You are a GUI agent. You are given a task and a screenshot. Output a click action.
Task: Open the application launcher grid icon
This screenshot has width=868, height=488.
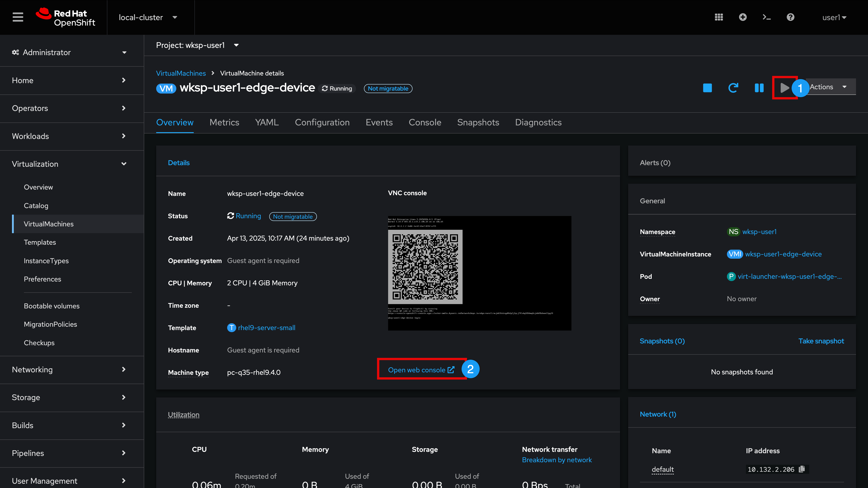click(719, 17)
